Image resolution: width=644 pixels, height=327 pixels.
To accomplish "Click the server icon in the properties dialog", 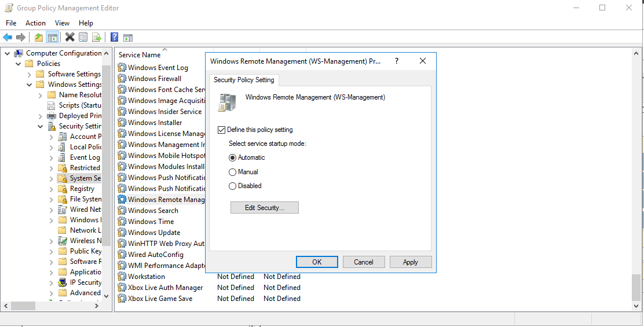I will [227, 102].
